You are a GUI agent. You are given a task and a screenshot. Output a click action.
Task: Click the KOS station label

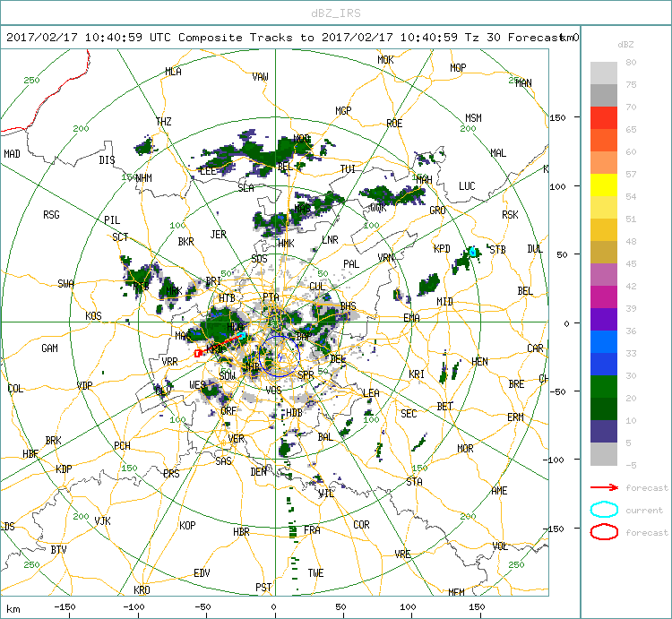point(93,315)
